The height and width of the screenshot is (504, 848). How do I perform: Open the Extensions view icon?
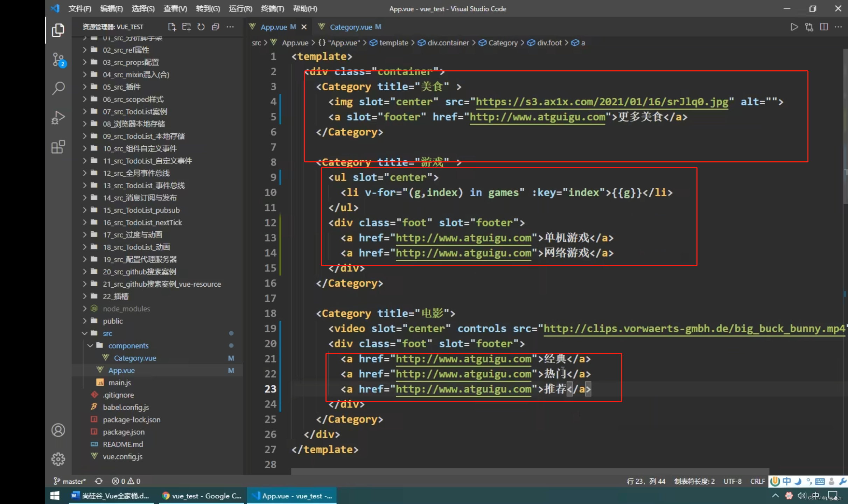click(58, 147)
